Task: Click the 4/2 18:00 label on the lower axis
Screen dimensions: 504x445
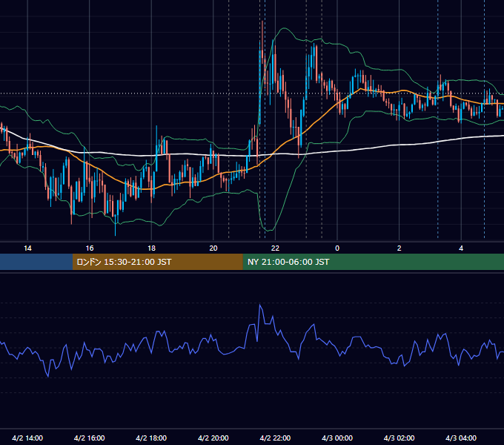Action: [x=151, y=438]
